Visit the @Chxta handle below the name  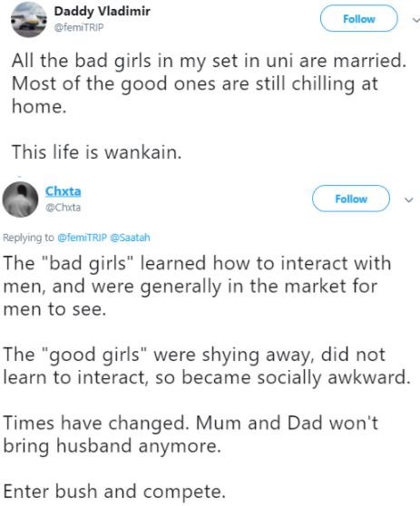coord(63,207)
